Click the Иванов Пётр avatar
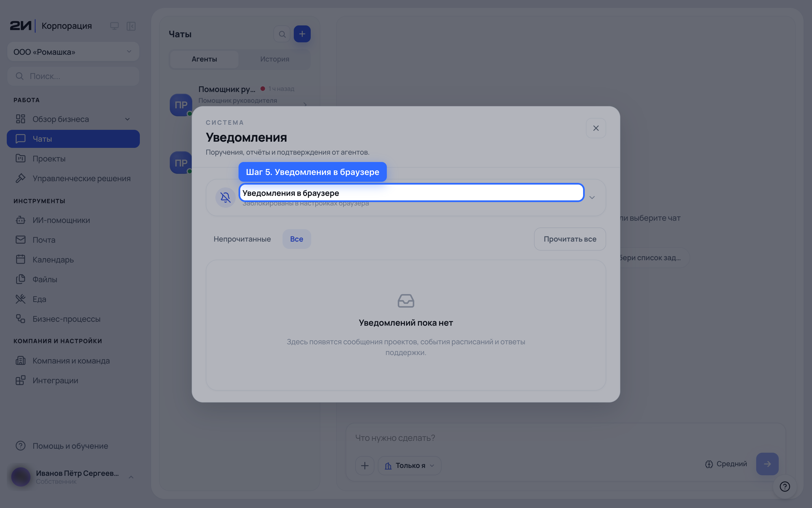Screen dimensions: 812x508 pos(21,477)
